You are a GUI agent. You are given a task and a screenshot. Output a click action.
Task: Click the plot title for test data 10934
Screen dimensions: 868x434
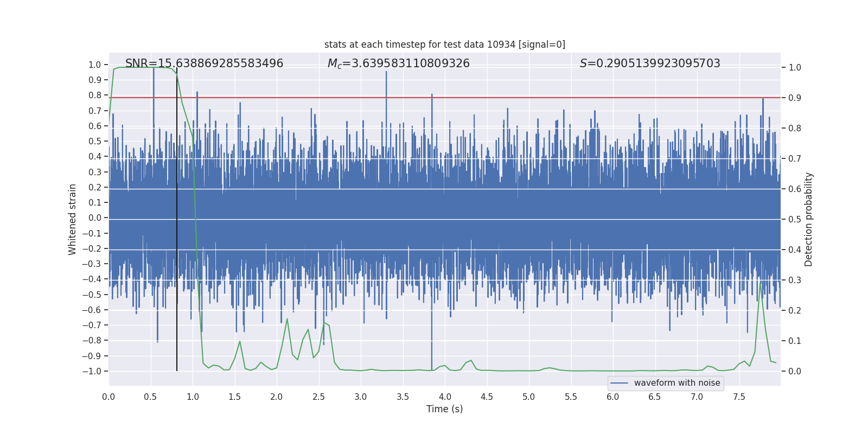[x=444, y=44]
